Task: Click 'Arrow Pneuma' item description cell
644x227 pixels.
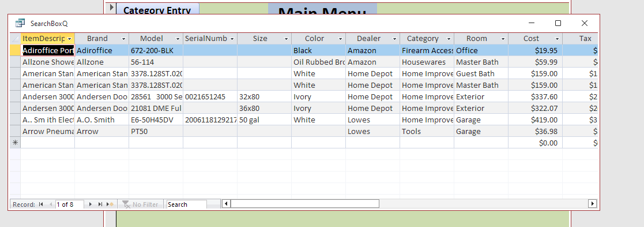Action: click(48, 131)
